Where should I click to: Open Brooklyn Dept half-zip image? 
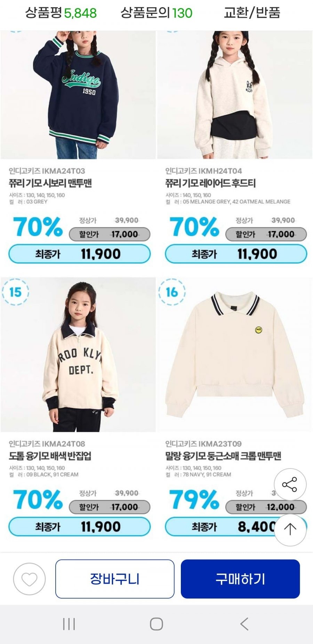click(x=78, y=354)
